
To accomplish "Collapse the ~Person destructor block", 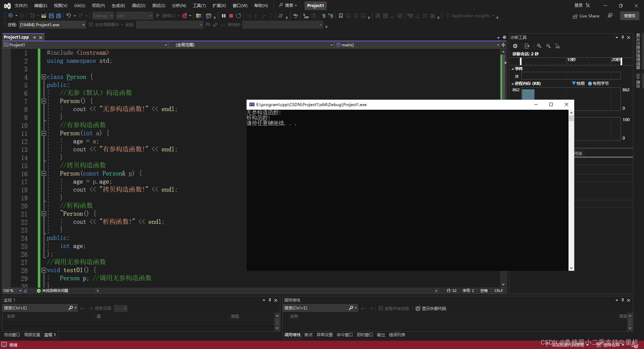I will point(44,214).
